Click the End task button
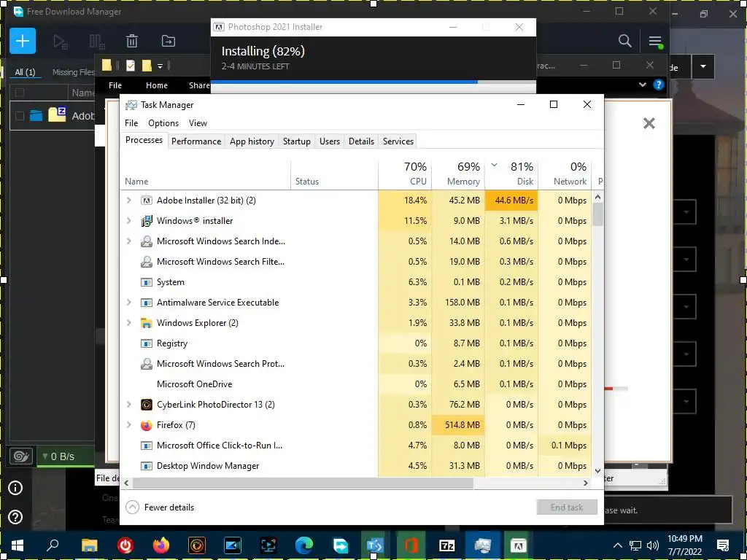Screen dimensions: 747x560 tap(567, 507)
